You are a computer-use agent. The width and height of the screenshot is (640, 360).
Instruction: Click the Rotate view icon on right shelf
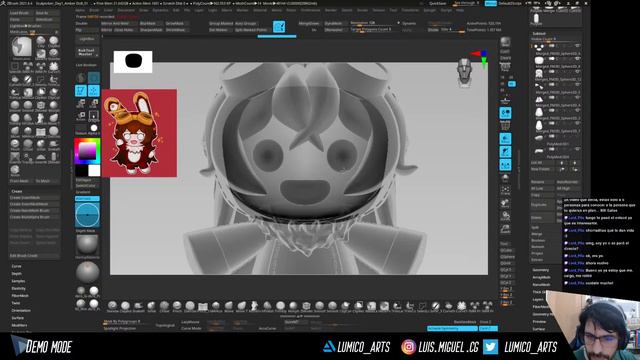[505, 229]
